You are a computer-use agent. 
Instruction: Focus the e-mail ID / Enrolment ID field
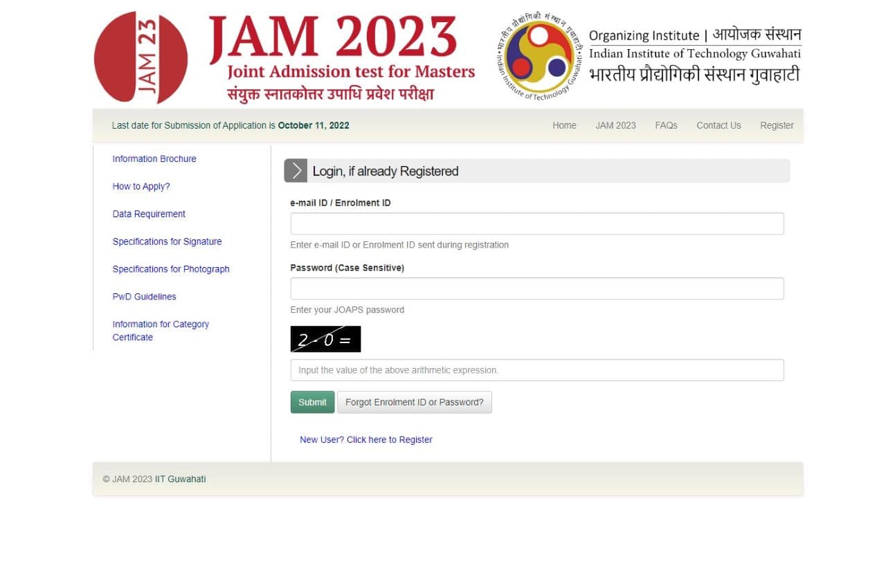pos(537,223)
